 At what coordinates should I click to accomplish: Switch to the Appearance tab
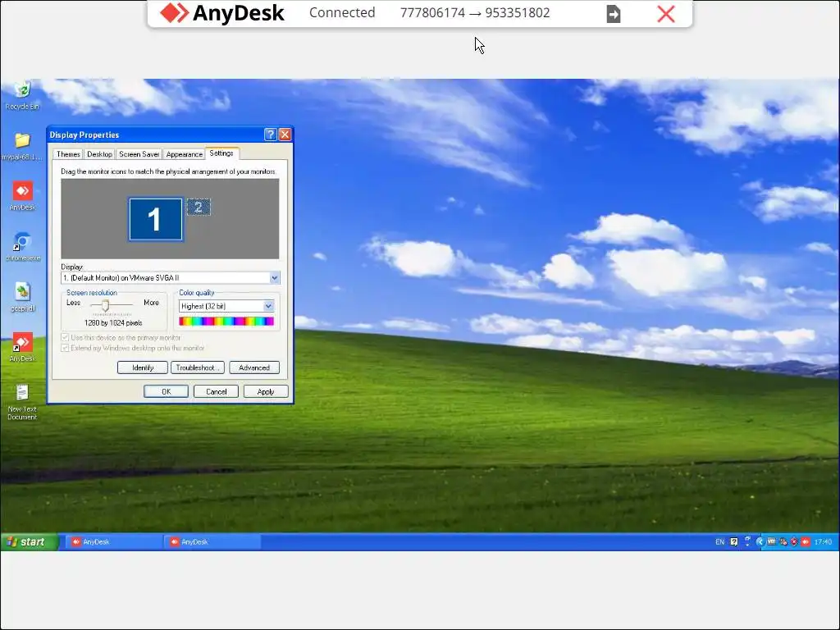185,154
